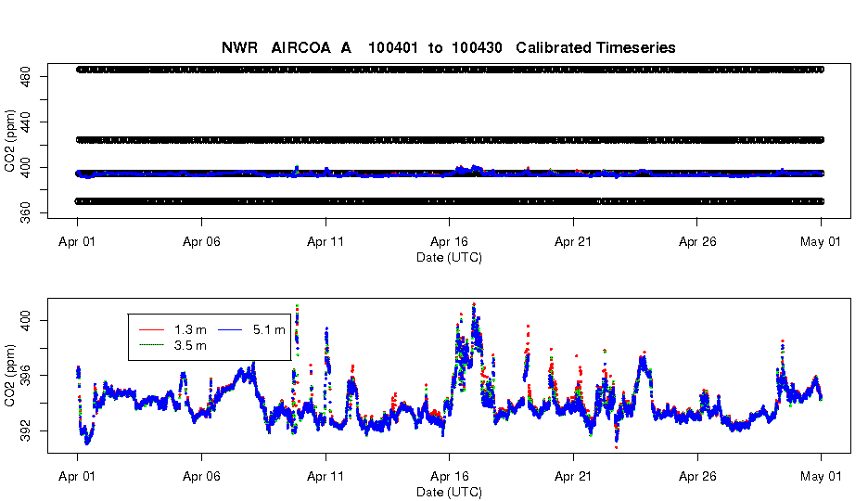Click the 'Date (UTC)' label under the bottom plot

tap(449, 492)
